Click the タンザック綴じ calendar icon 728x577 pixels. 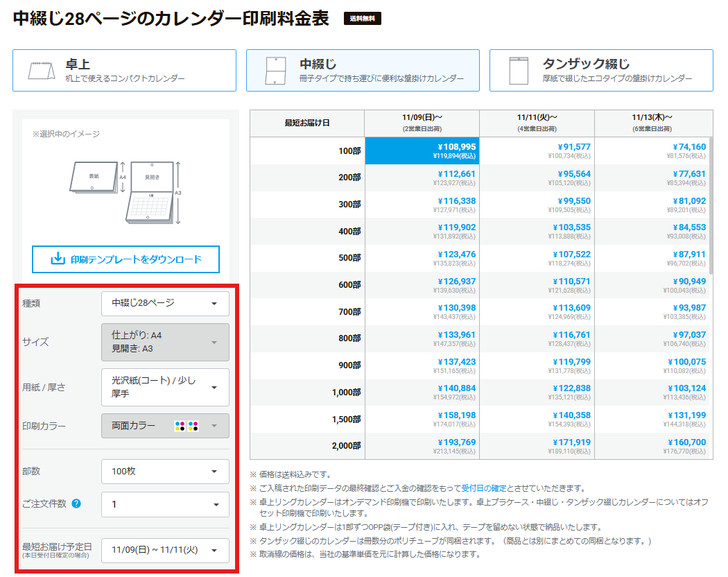click(518, 71)
